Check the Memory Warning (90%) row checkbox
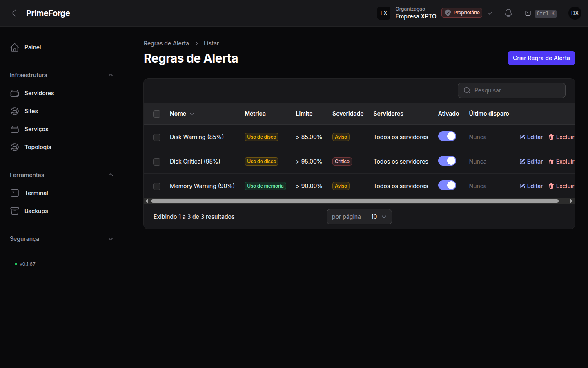588x368 pixels. coord(157,186)
